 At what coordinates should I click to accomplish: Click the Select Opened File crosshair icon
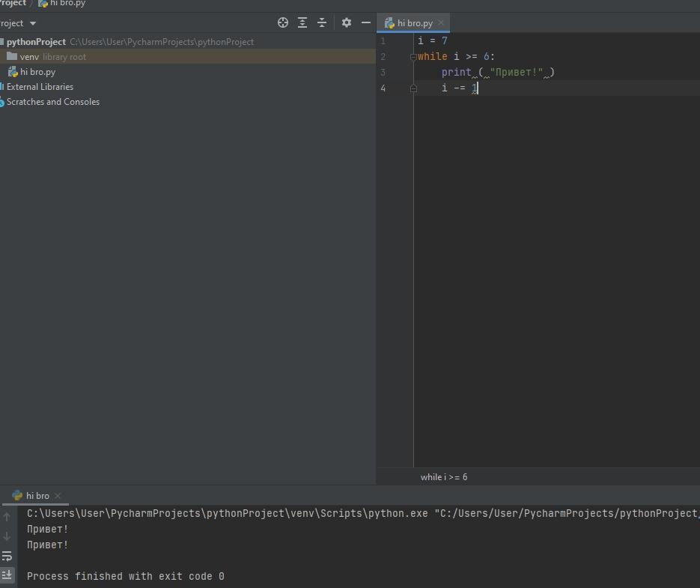pyautogui.click(x=283, y=22)
